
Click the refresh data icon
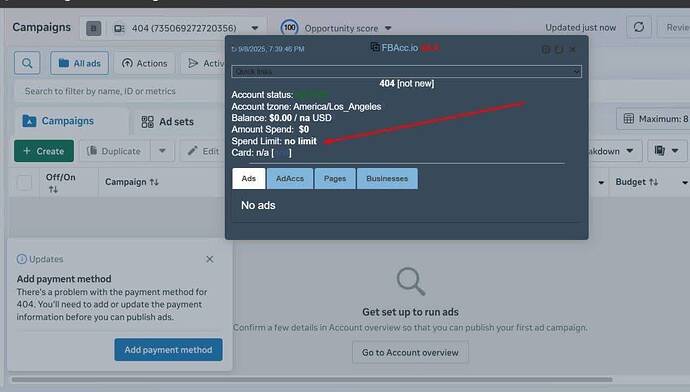tap(639, 27)
